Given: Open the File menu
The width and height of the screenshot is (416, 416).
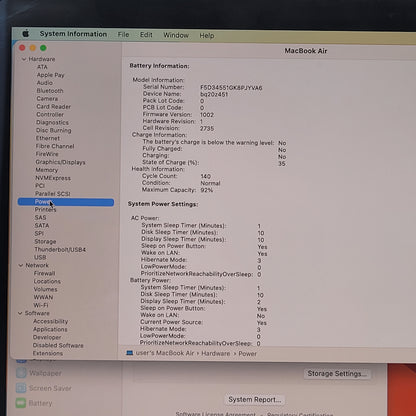Looking at the screenshot, I should tap(123, 35).
